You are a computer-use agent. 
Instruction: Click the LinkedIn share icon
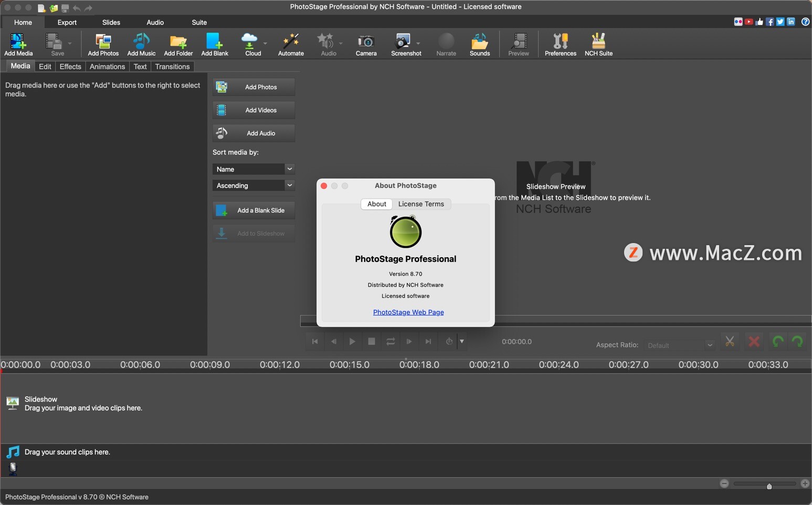point(791,22)
